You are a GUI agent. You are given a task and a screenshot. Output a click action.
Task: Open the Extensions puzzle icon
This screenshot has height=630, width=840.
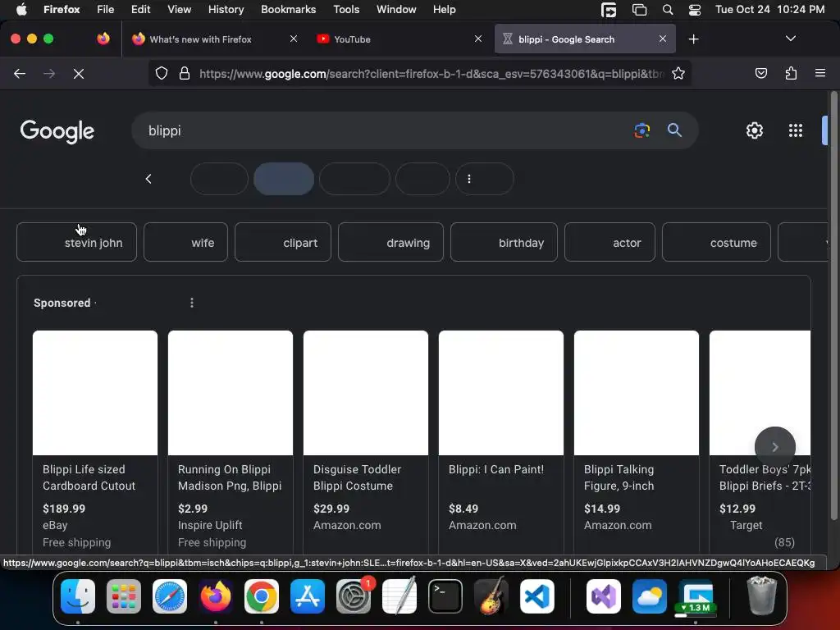click(x=791, y=73)
